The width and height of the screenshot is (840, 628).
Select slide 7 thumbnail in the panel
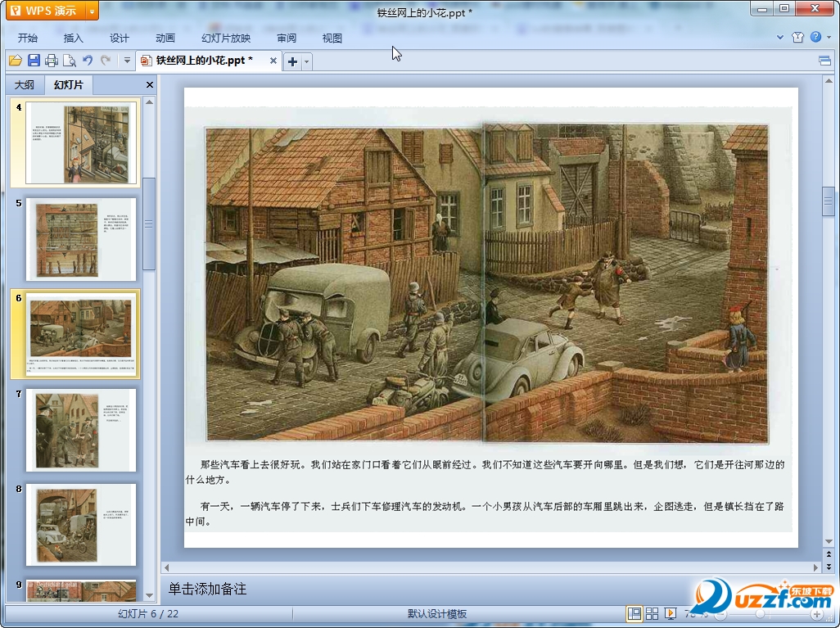[x=81, y=429]
